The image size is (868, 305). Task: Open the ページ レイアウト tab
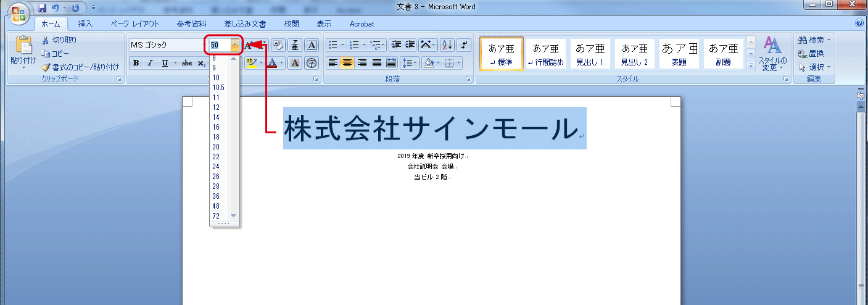click(x=134, y=24)
